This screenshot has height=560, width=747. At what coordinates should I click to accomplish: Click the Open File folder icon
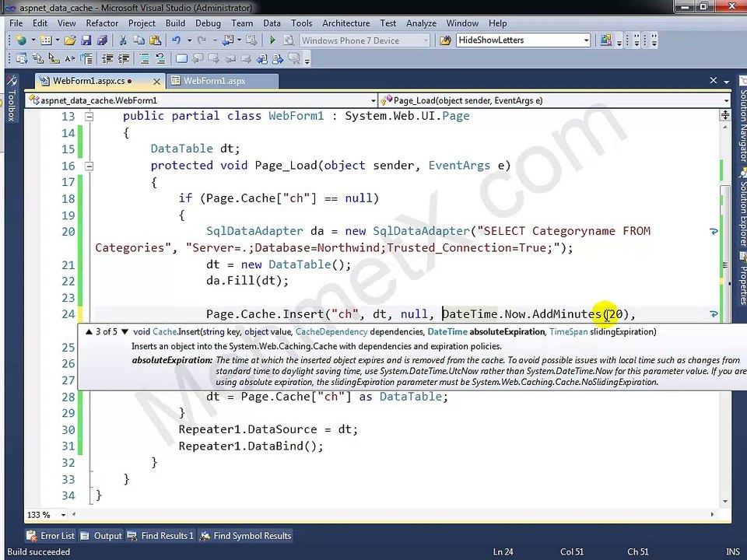click(x=69, y=40)
